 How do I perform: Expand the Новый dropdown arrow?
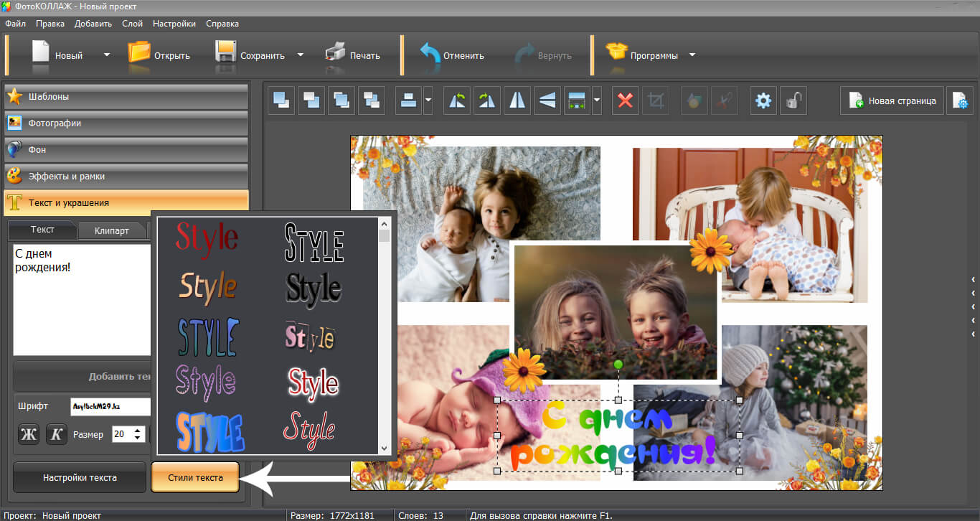107,55
